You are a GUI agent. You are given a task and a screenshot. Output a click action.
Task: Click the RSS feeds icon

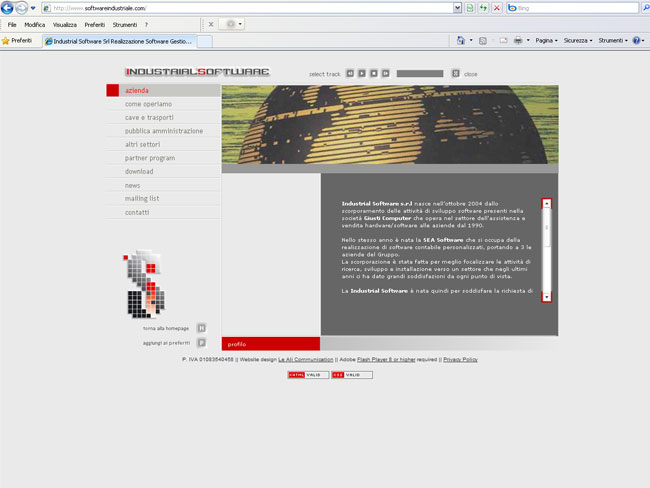pyautogui.click(x=483, y=41)
